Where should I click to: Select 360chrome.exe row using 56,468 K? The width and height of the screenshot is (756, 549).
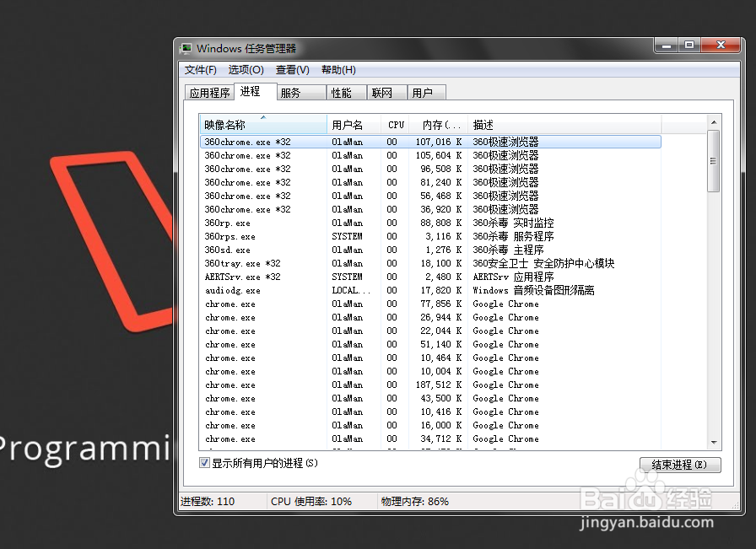coord(430,196)
